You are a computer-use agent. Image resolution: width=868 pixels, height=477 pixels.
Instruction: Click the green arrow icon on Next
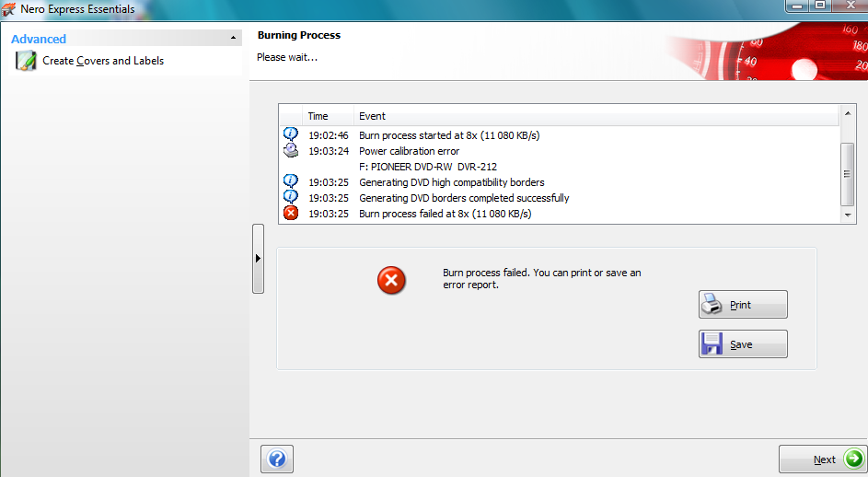point(853,459)
